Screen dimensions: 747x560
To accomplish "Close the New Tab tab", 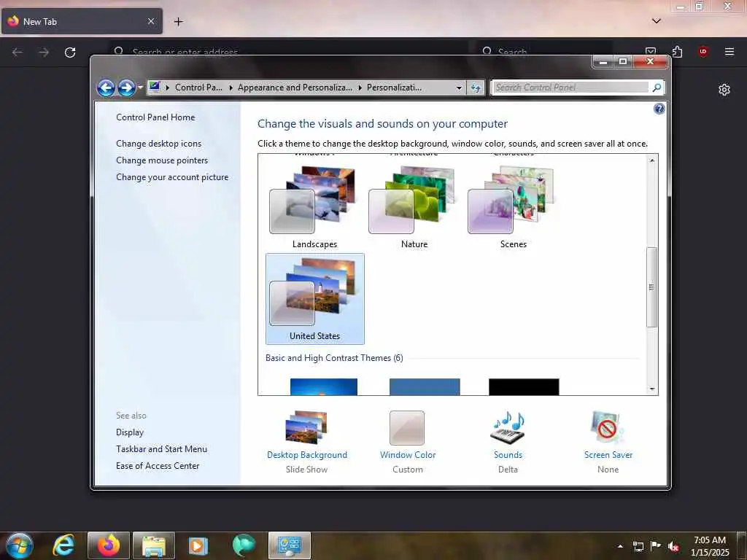I will [151, 21].
